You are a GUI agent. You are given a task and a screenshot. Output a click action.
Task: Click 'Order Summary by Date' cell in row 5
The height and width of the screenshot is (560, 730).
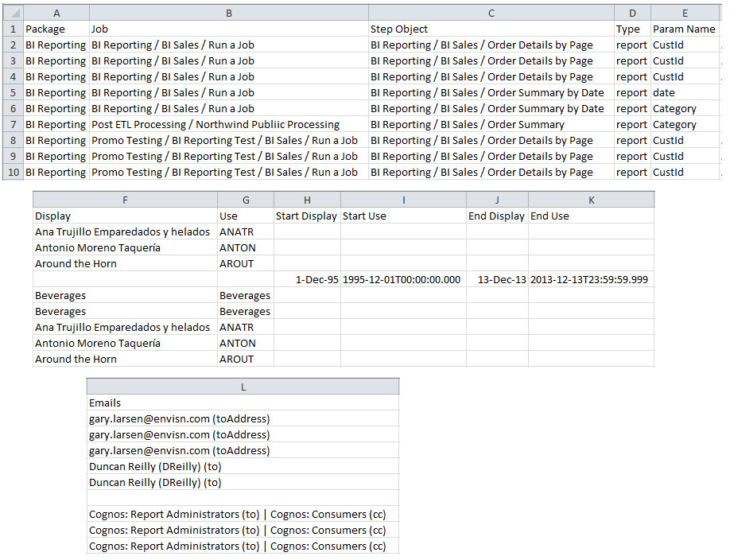click(491, 93)
